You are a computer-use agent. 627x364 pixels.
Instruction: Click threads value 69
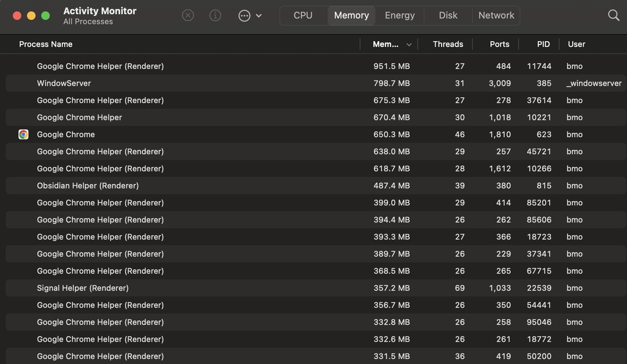[460, 288]
